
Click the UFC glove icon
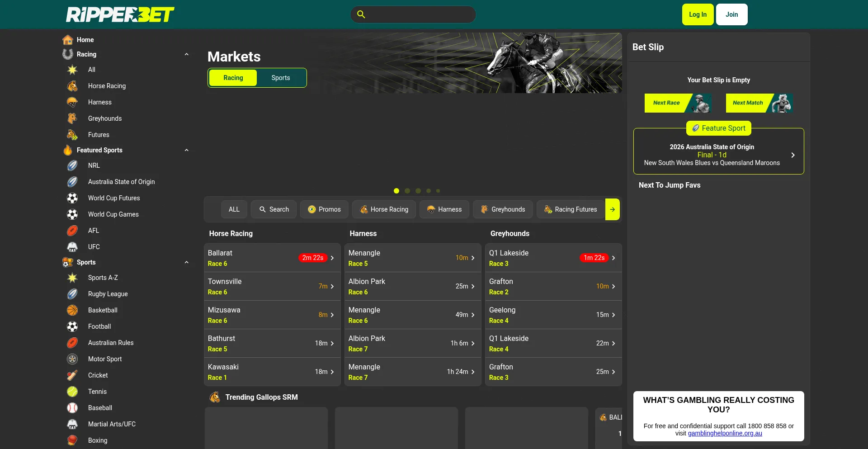point(72,247)
